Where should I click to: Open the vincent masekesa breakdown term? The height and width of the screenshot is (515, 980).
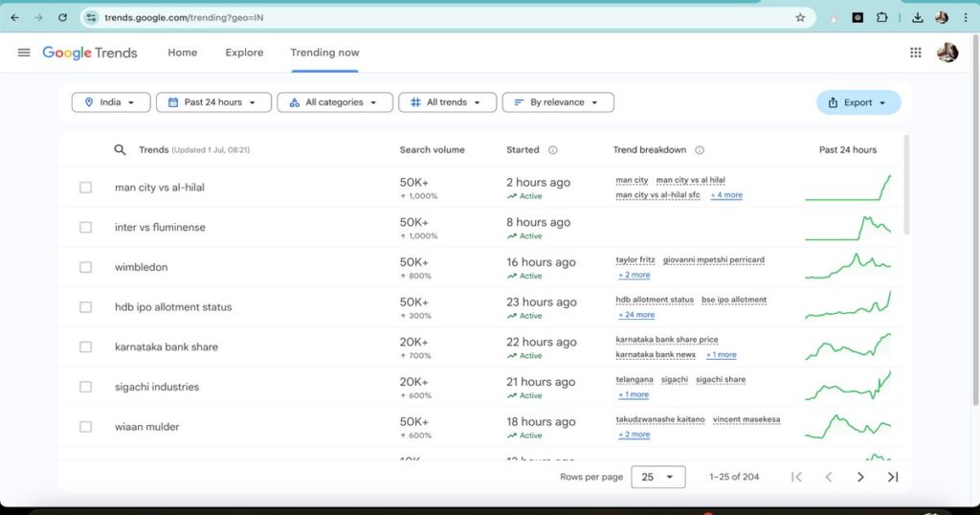point(746,419)
